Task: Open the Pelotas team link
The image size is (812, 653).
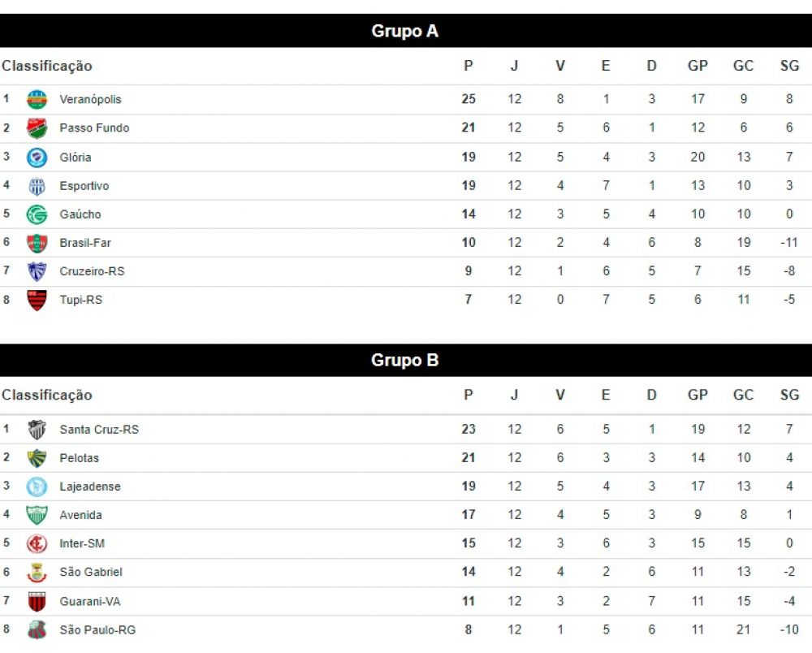Action: tap(79, 458)
